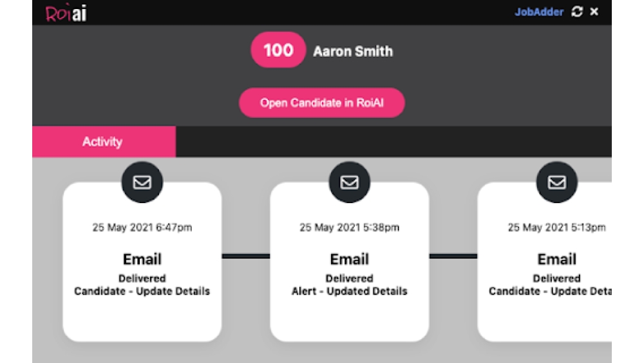
Task: Click envelope icon above the 5:13pm email
Action: (556, 182)
